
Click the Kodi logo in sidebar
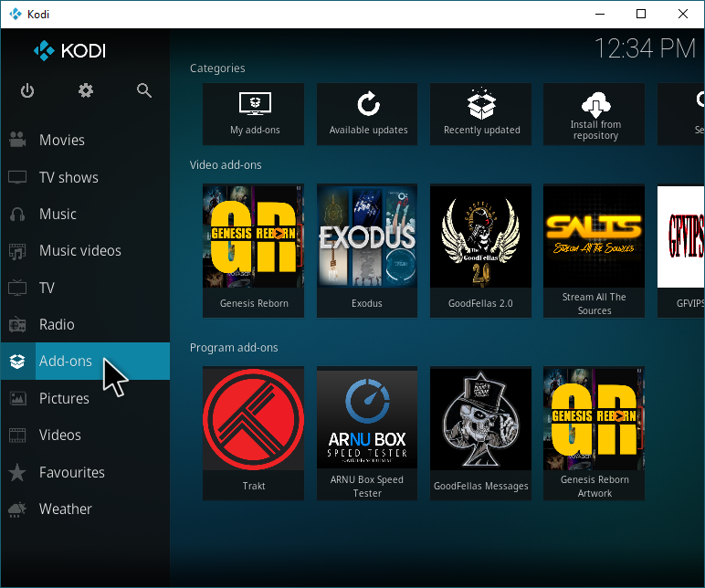coord(69,51)
